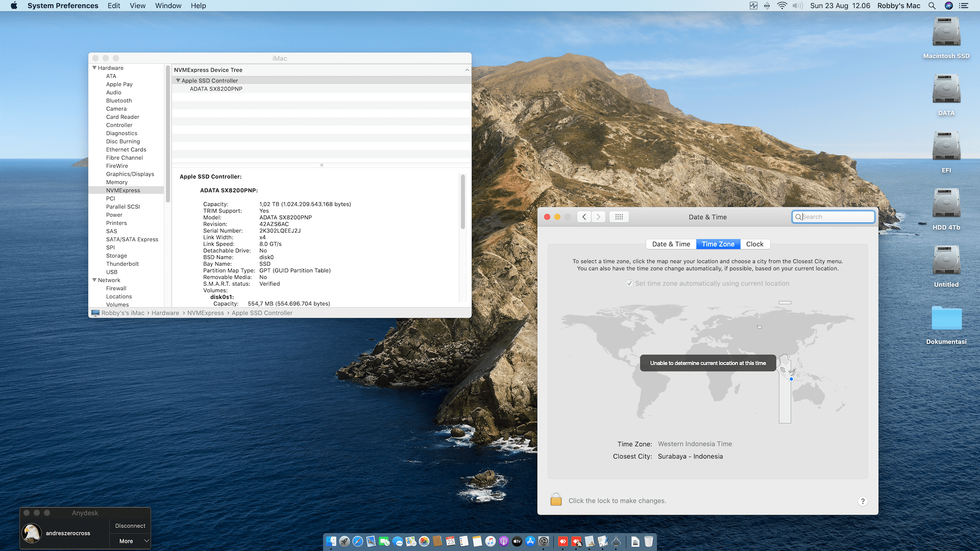The height and width of the screenshot is (551, 980).
Task: Collapse the Hardware section in sidebar
Action: (94, 68)
